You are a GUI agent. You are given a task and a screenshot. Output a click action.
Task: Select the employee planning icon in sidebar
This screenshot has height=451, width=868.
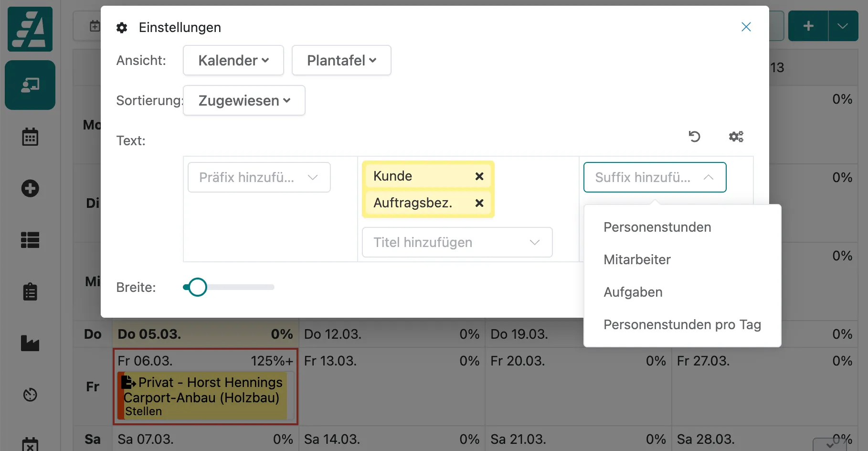coord(30,85)
